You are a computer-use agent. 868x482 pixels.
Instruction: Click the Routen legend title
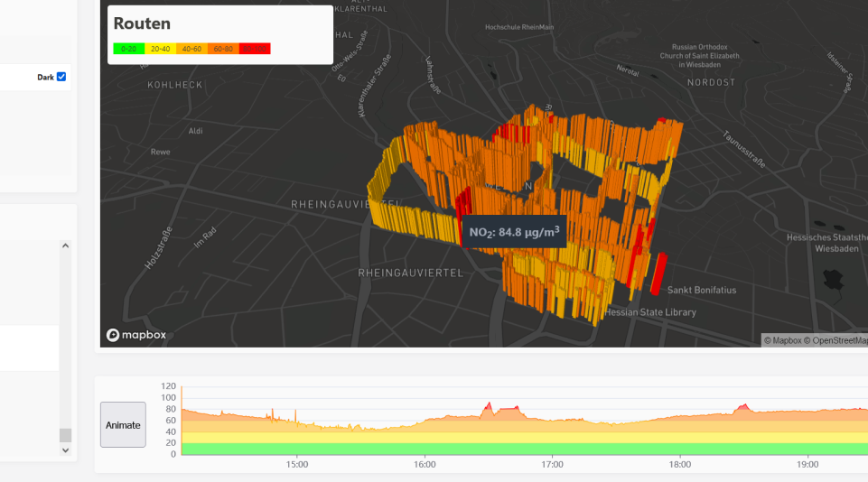(x=142, y=23)
